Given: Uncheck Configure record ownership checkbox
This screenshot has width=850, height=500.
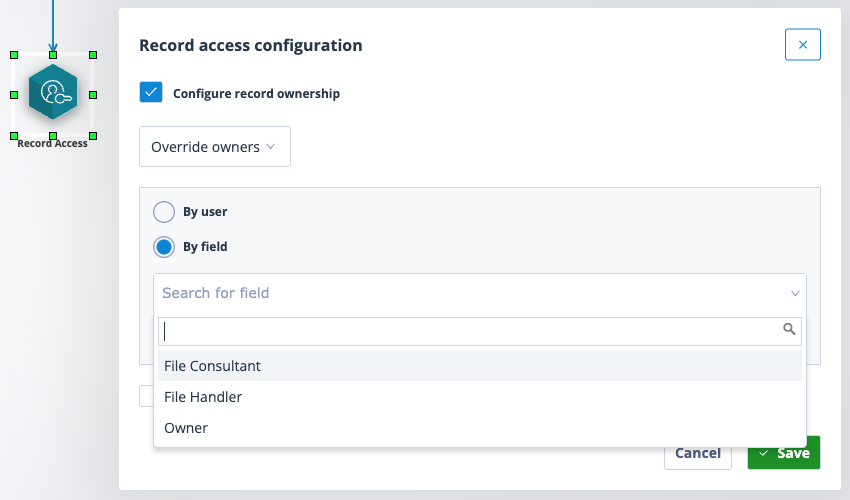Looking at the screenshot, I should (x=151, y=92).
